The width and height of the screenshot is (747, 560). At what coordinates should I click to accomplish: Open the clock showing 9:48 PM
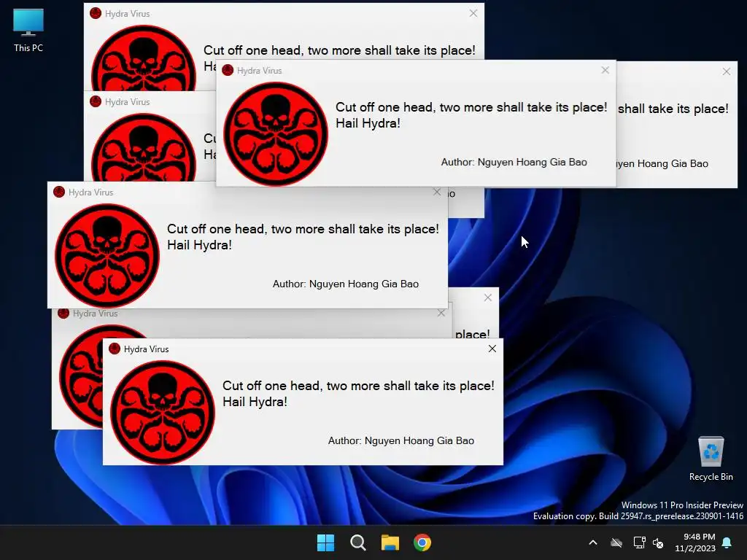coord(695,542)
